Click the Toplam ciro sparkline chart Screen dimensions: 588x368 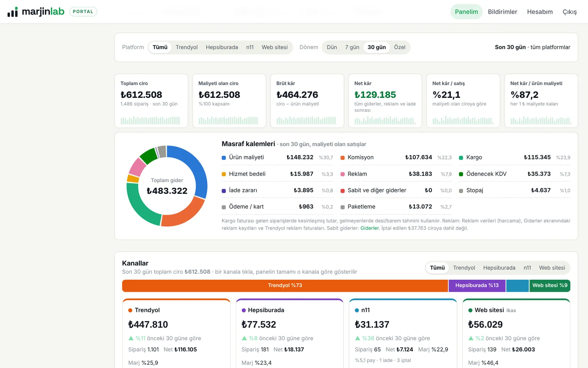pos(150,120)
